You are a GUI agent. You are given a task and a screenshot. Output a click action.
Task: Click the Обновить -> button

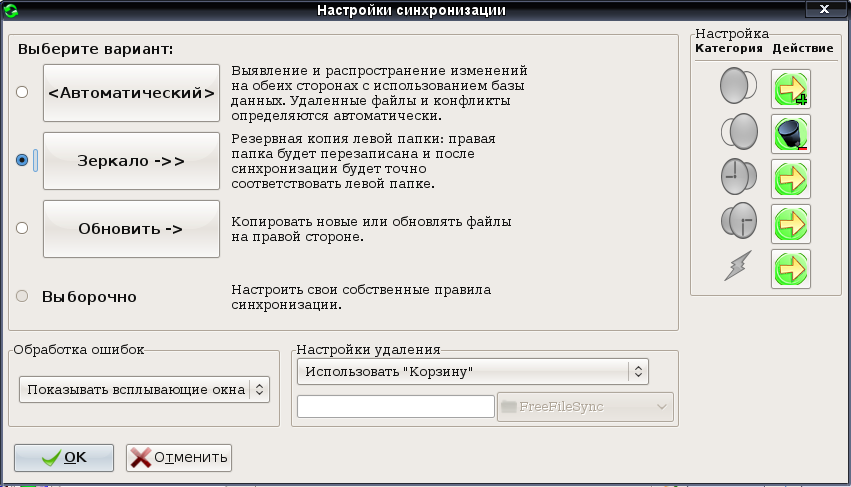click(x=131, y=229)
